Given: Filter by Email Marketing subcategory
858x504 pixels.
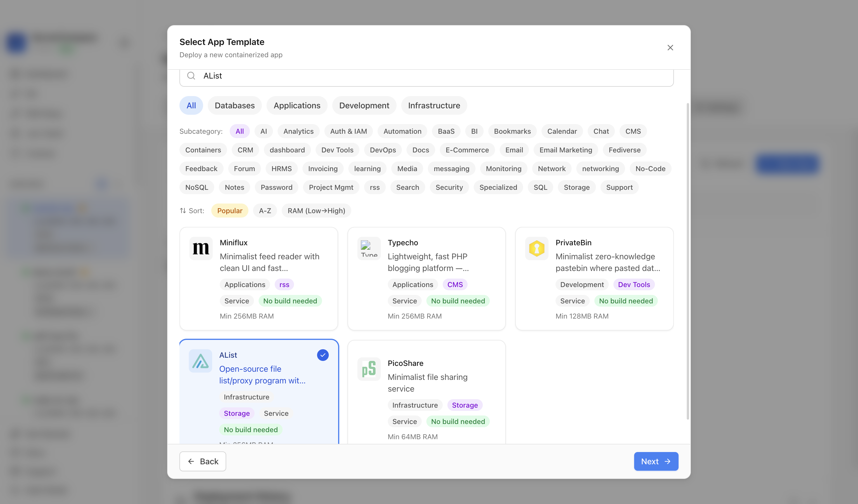Looking at the screenshot, I should [565, 150].
